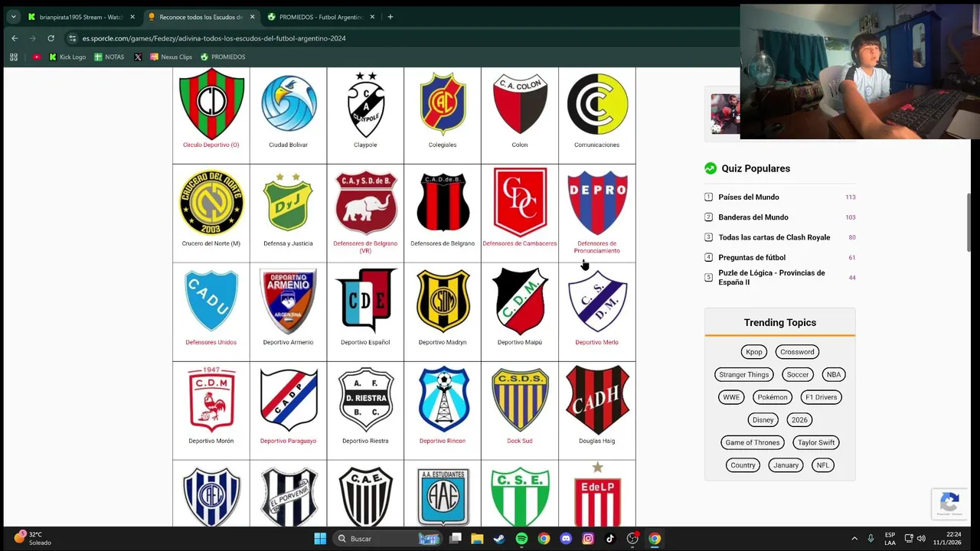Select the Stranger Things trending topic

pyautogui.click(x=743, y=374)
